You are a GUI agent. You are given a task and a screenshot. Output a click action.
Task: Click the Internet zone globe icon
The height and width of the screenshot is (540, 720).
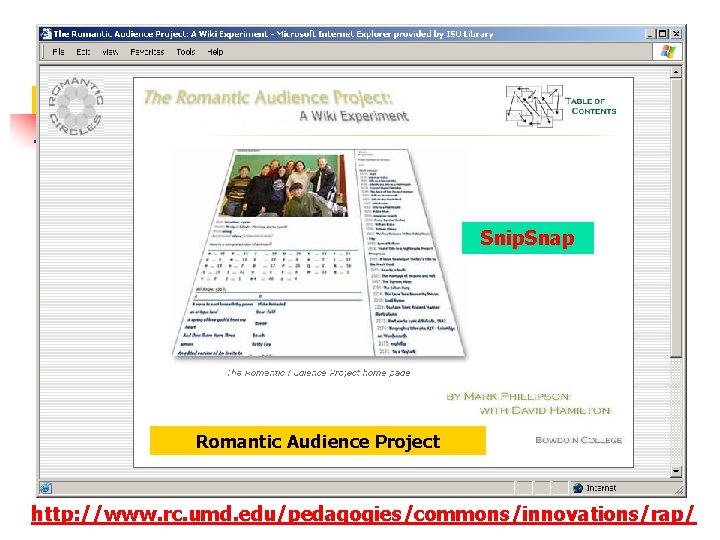pyautogui.click(x=578, y=488)
